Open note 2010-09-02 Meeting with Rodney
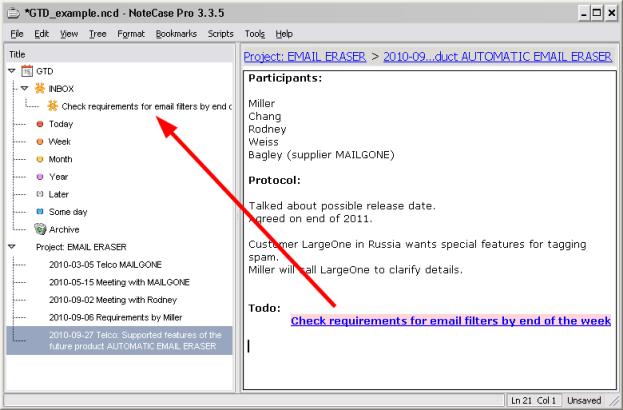Image resolution: width=623 pixels, height=410 pixels. click(x=113, y=300)
